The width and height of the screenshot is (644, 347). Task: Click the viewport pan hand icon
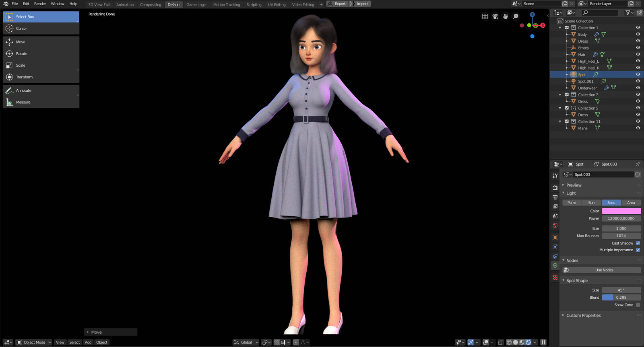506,16
